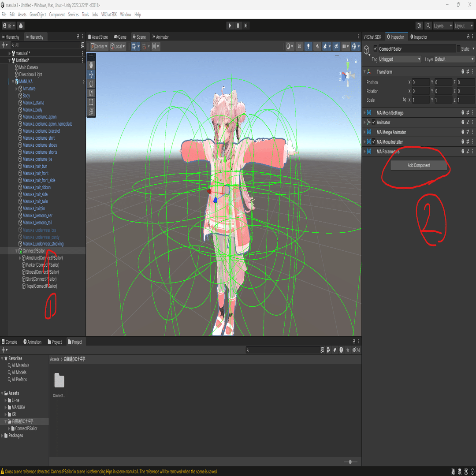This screenshot has height=476, width=476.
Task: Toggle the Inspector panel lock icon
Action: click(x=468, y=37)
